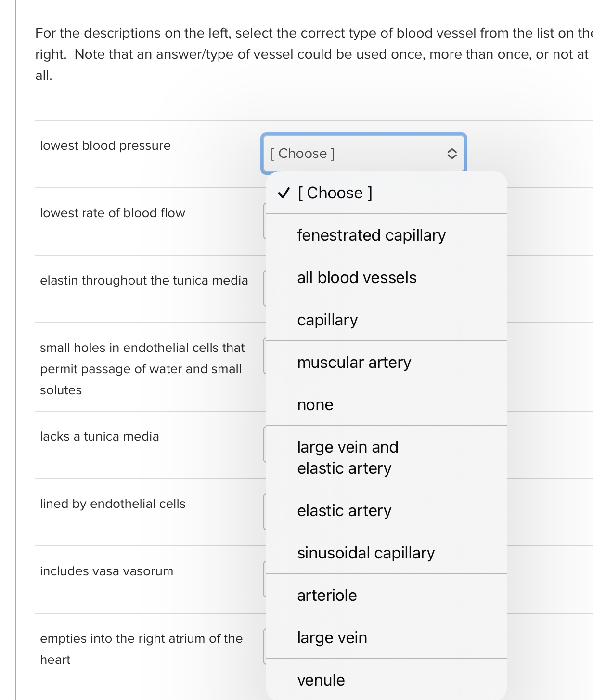Click the up-down chevron icon on the selector
This screenshot has height=700, width=593.
(x=451, y=154)
